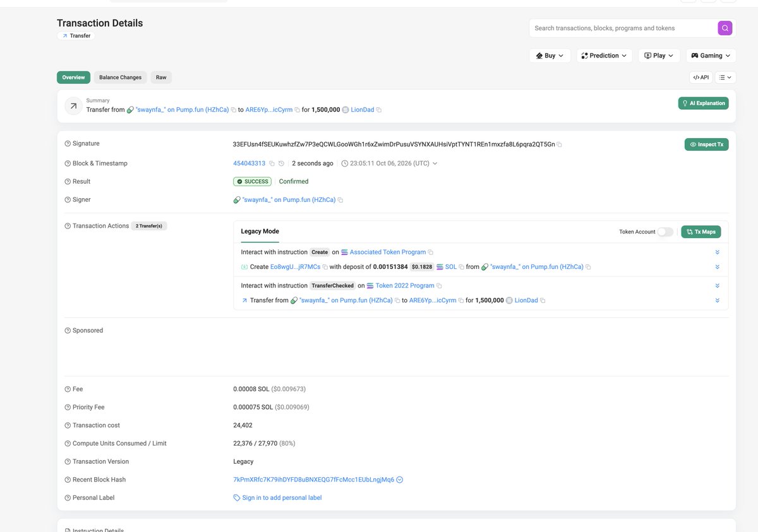Open the Gaming dropdown menu
This screenshot has width=758, height=532.
(711, 56)
